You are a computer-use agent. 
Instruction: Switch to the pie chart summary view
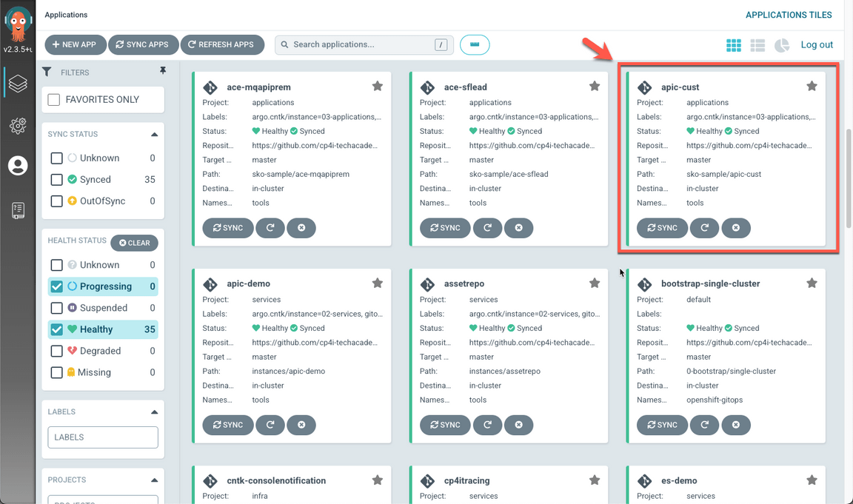pyautogui.click(x=782, y=45)
